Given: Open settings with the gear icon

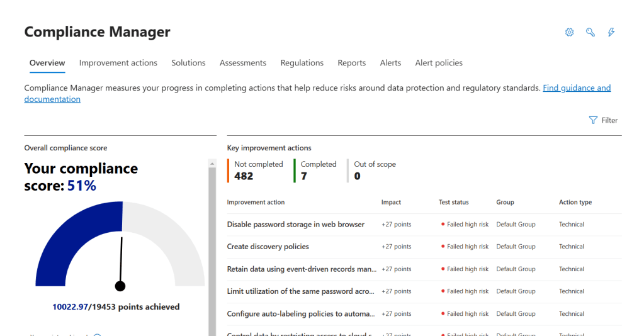Looking at the screenshot, I should click(569, 32).
